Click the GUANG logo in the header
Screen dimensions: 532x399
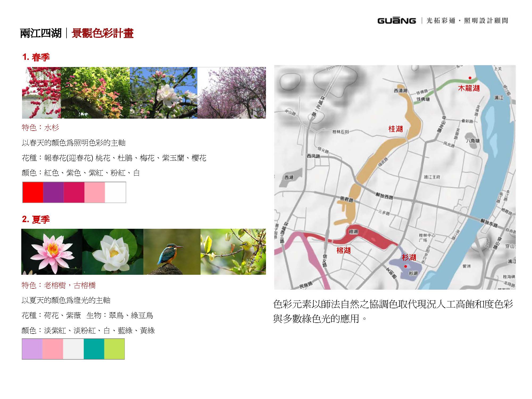coord(397,21)
